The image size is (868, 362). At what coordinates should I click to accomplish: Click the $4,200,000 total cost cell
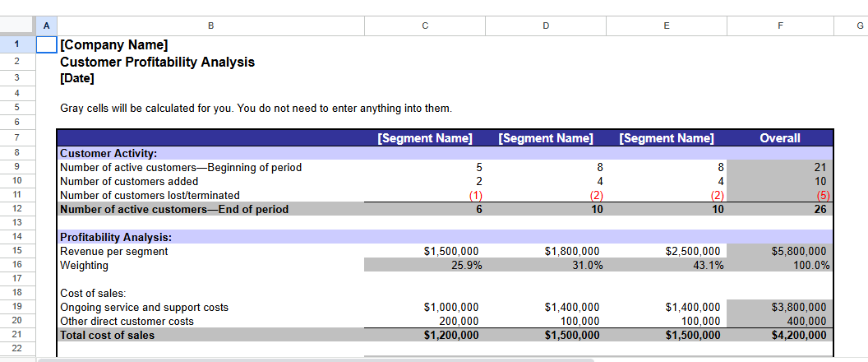pyautogui.click(x=781, y=335)
